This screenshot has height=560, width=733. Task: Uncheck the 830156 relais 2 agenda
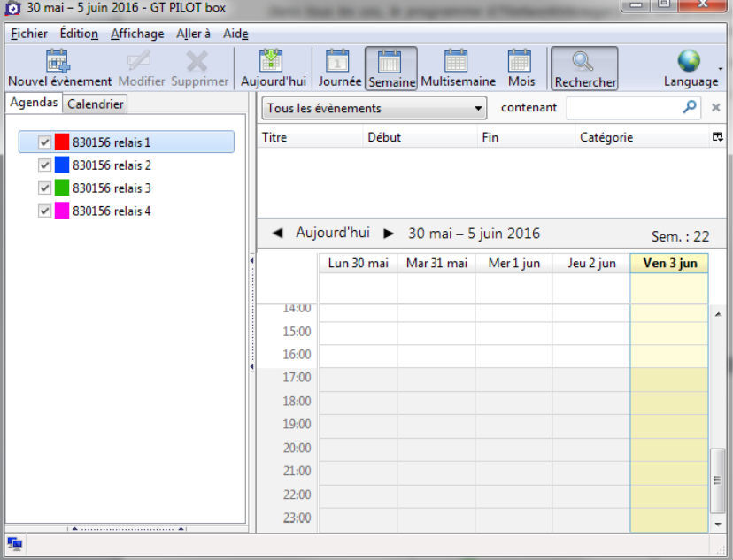coord(44,165)
